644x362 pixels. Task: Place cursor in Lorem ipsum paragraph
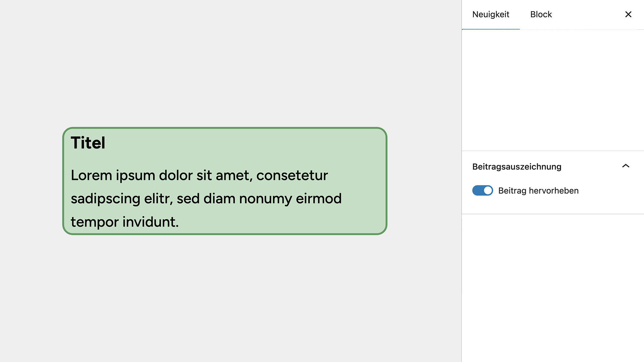[x=206, y=199]
